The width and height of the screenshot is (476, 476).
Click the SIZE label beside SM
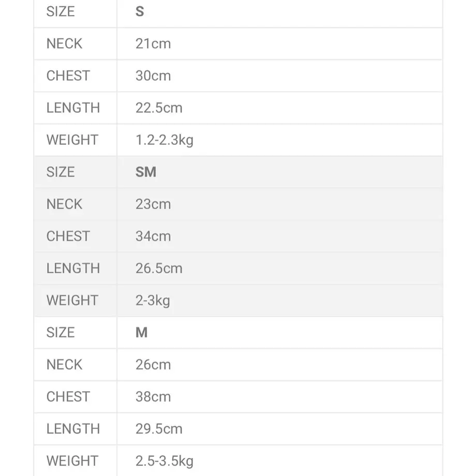61,172
